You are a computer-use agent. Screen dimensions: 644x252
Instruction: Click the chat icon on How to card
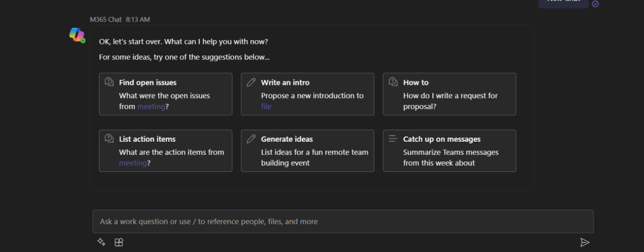point(393,83)
